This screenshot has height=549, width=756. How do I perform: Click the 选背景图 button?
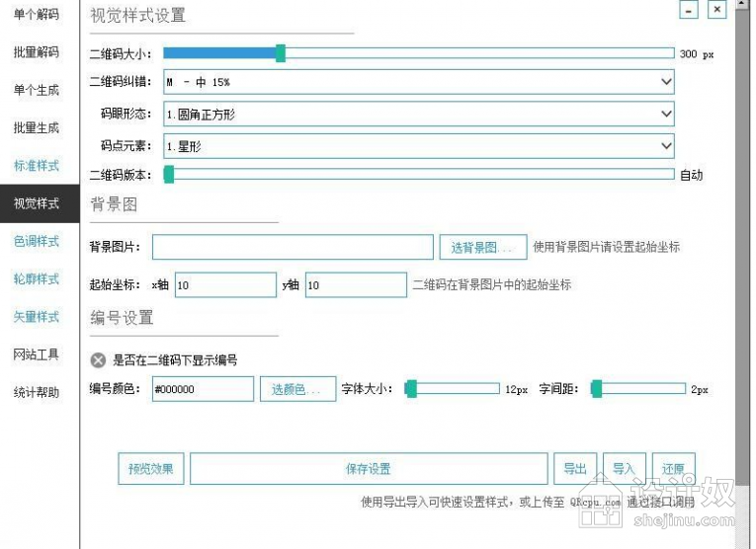click(483, 247)
